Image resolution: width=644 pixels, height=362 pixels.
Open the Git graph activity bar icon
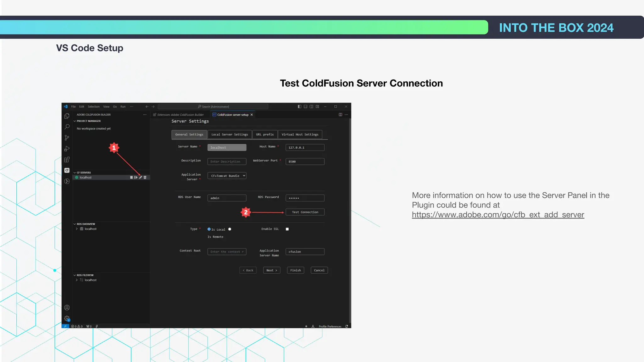[67, 181]
